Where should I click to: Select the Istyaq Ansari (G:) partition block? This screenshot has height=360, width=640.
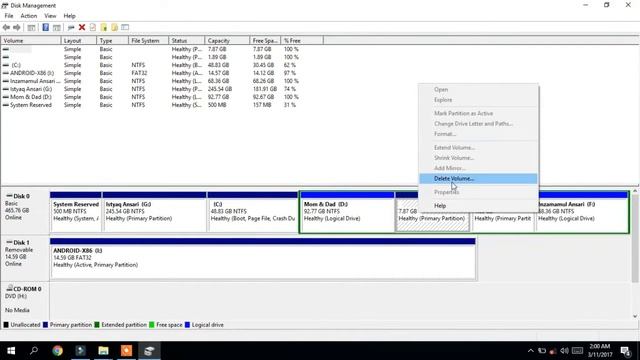[x=155, y=212]
